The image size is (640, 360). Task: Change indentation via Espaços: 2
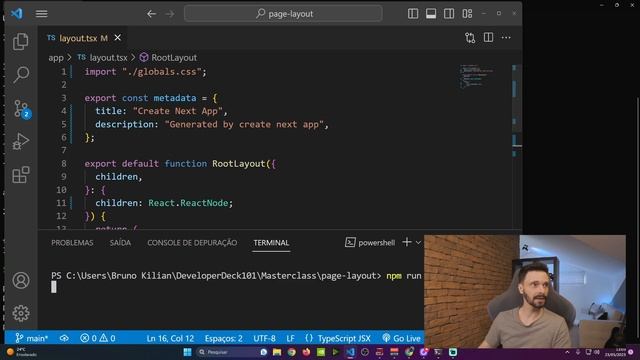tap(224, 338)
